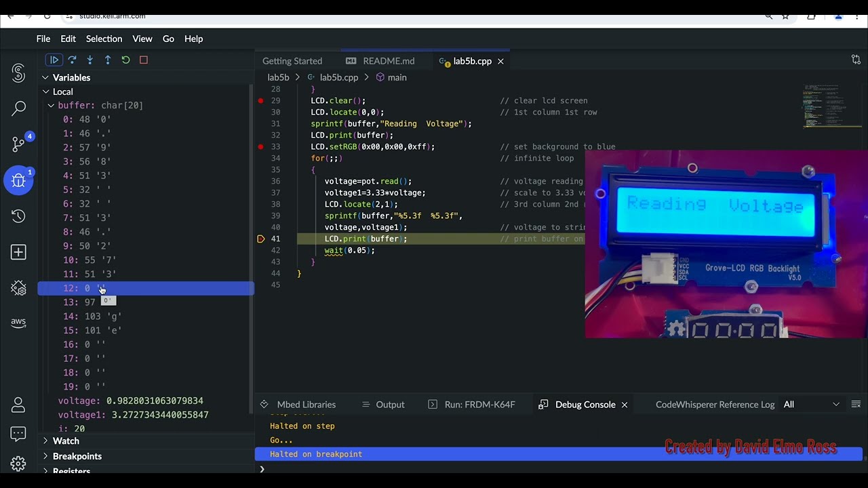Image resolution: width=868 pixels, height=488 pixels.
Task: Collapse the buffer char[20] array
Action: tap(51, 105)
